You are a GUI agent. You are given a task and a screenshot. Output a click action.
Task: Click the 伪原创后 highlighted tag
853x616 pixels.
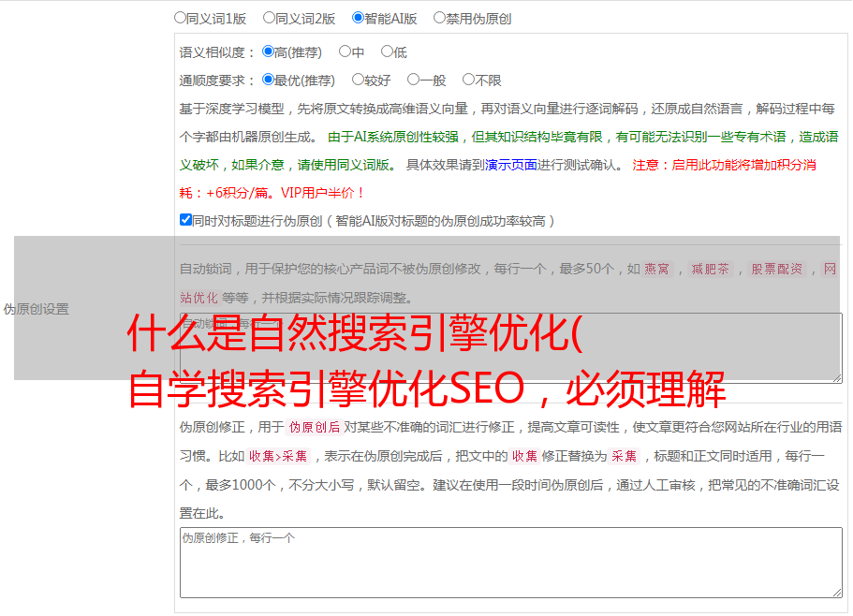pyautogui.click(x=315, y=427)
